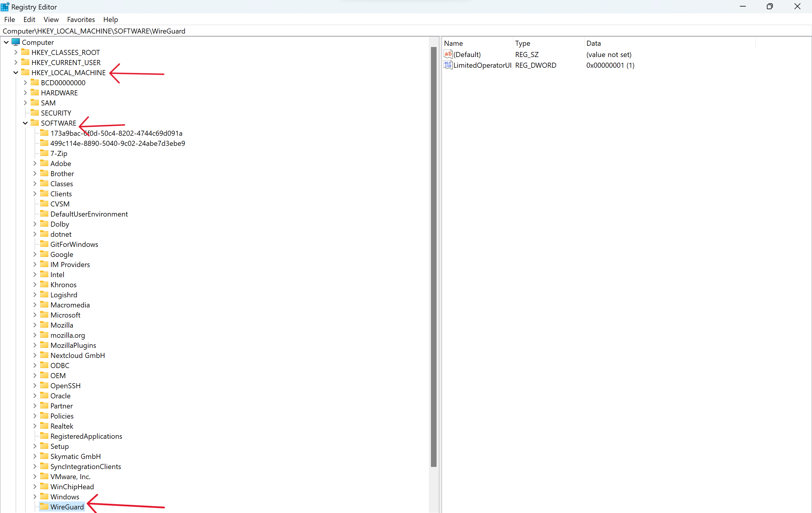Select the Brother key

[62, 173]
